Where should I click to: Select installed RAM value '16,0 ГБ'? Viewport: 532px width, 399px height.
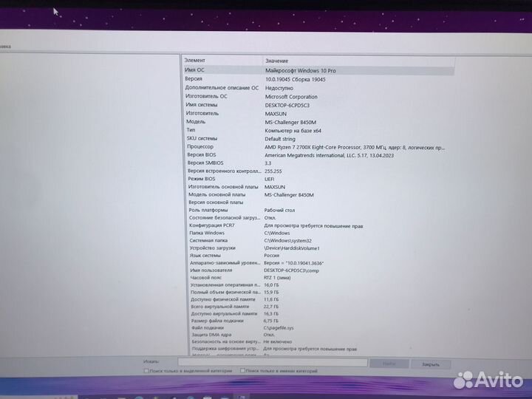point(271,285)
